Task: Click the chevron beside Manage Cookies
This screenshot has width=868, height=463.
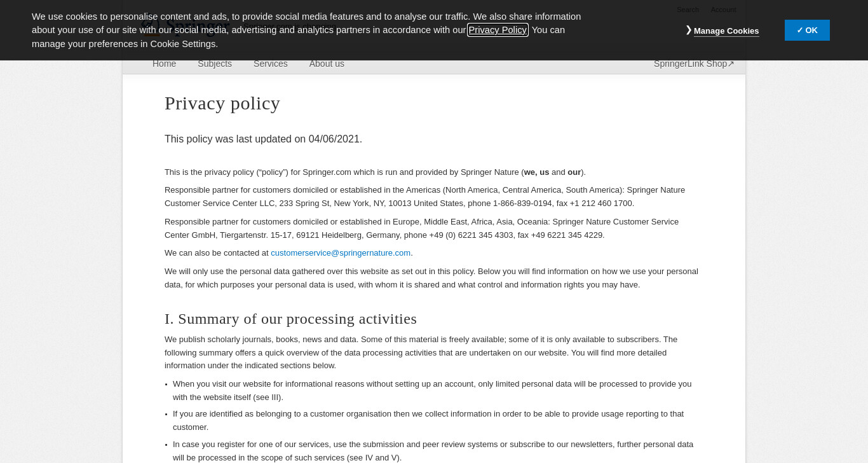Action: 688,30
